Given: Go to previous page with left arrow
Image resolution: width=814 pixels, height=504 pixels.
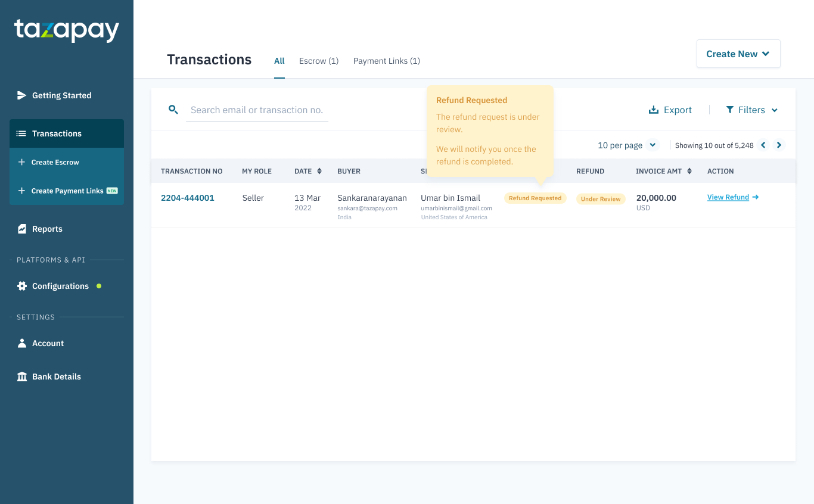Looking at the screenshot, I should (763, 145).
